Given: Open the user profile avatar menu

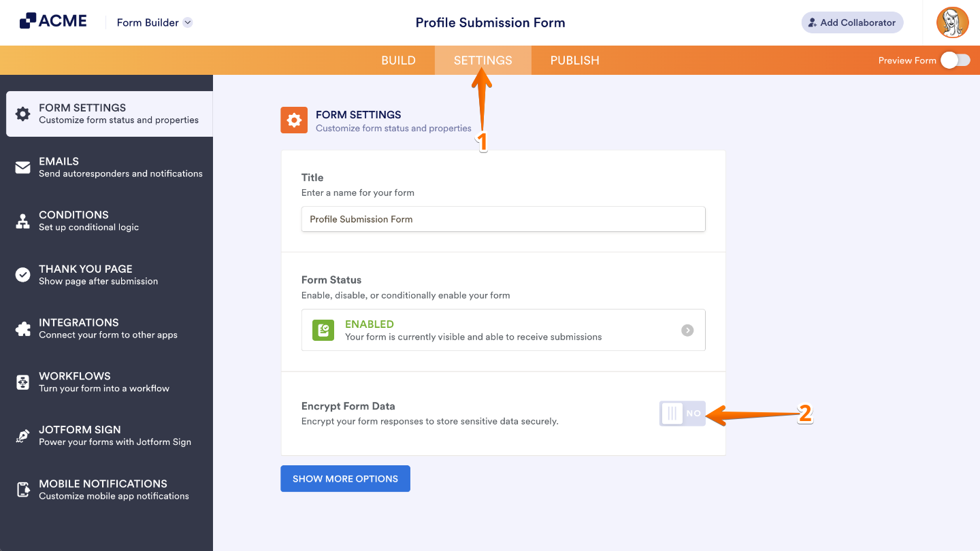Looking at the screenshot, I should point(952,22).
